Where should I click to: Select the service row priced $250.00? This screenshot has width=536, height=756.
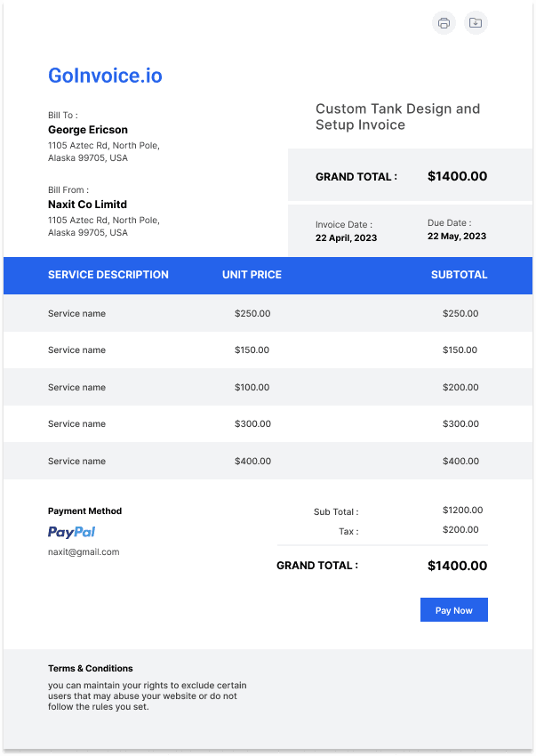click(x=268, y=313)
